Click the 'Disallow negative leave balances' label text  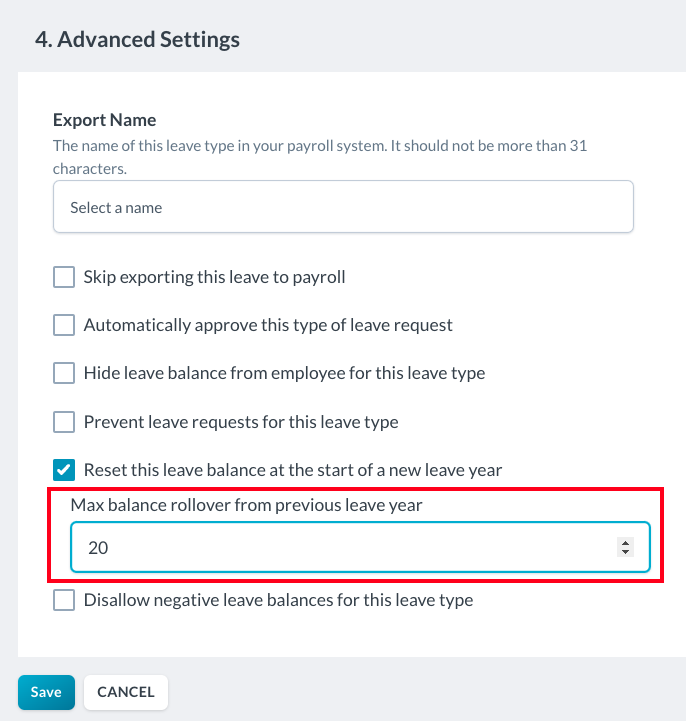point(278,601)
